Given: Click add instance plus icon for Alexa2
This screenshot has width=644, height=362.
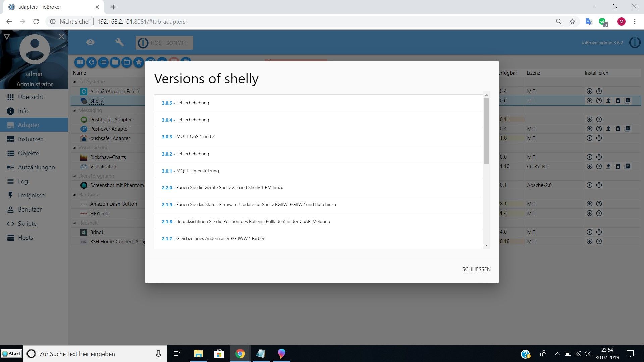Looking at the screenshot, I should 589,91.
